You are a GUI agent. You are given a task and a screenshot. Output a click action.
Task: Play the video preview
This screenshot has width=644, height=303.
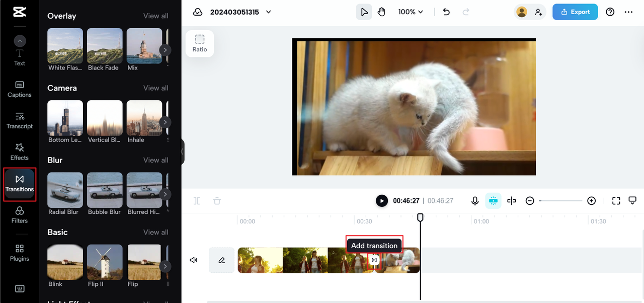382,200
